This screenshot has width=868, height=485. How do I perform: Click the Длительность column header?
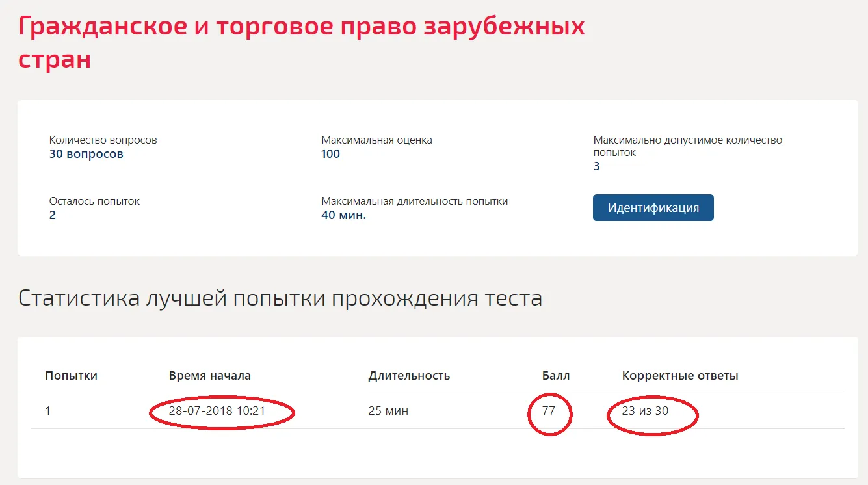(x=409, y=375)
